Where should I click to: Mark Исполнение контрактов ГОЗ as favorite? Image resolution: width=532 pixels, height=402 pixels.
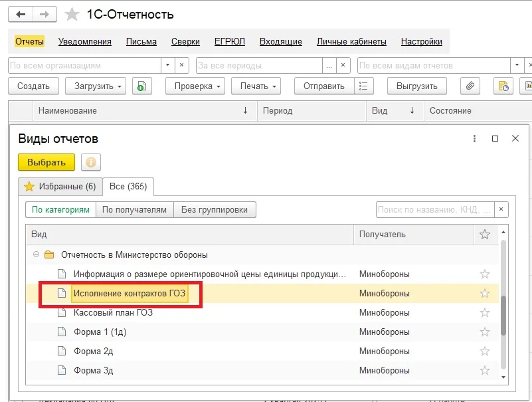click(485, 293)
